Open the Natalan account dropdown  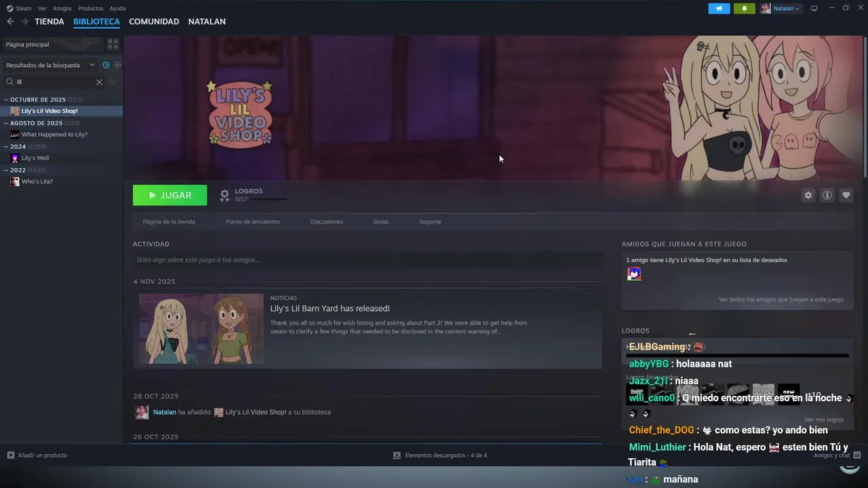pos(781,8)
